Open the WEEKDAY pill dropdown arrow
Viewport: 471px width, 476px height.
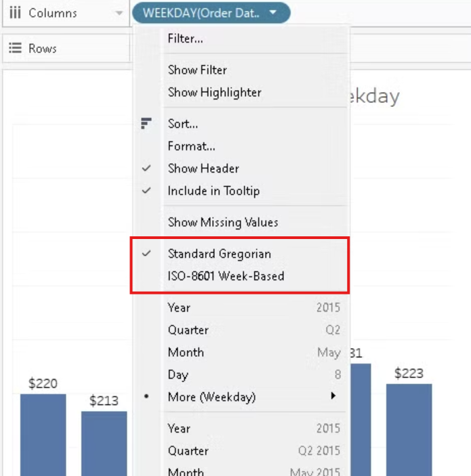272,13
